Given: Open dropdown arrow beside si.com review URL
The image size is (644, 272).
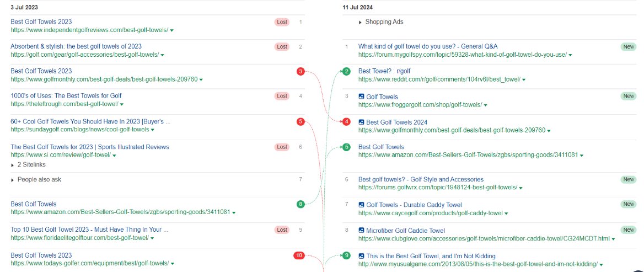Looking at the screenshot, I should 114,156.
